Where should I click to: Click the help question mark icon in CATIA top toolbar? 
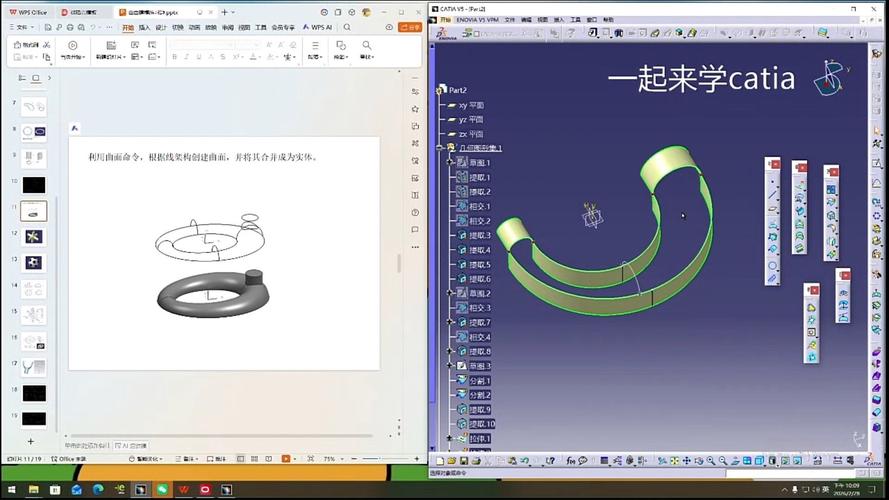[x=572, y=33]
